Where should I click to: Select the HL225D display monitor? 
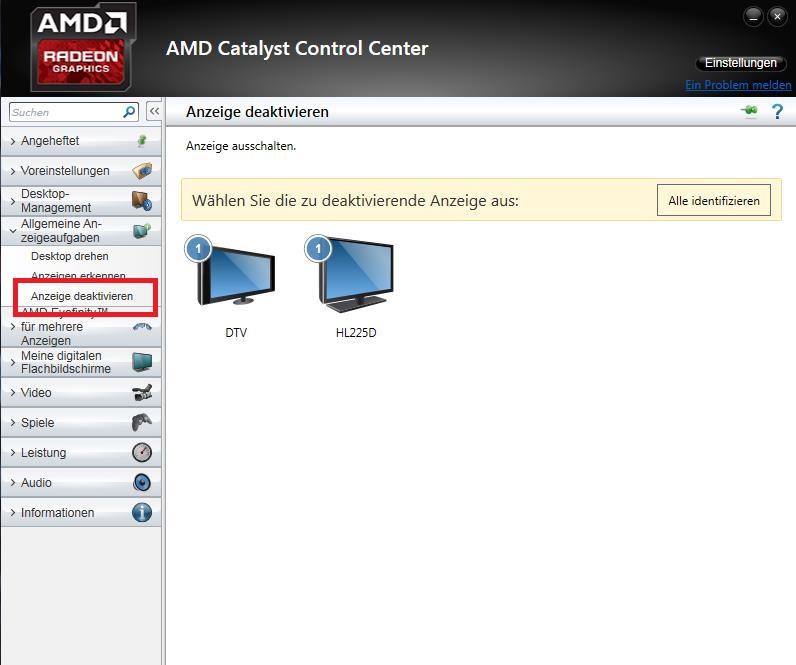point(350,274)
